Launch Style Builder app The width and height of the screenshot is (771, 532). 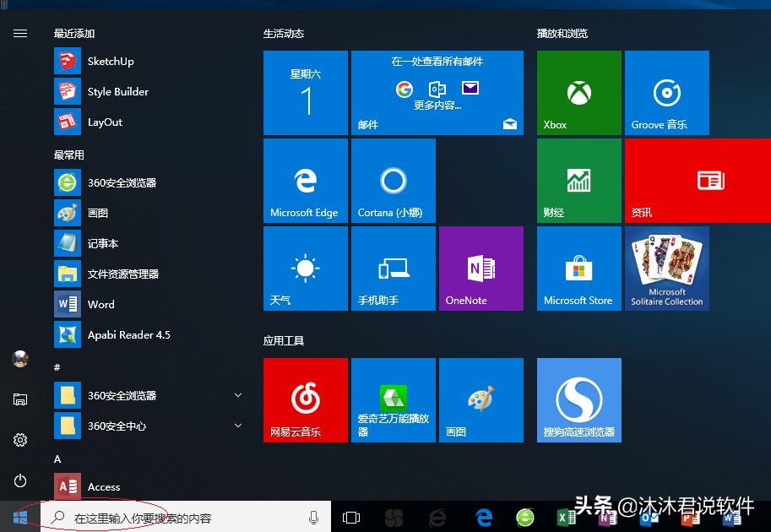click(148, 92)
